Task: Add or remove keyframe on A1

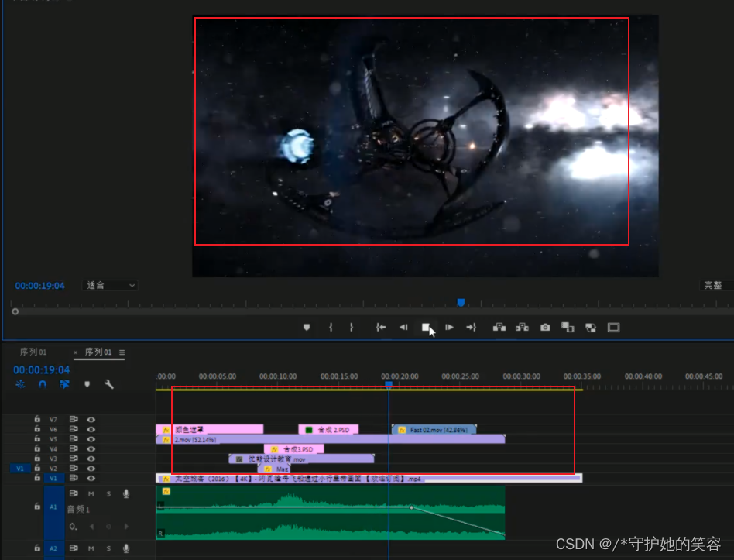Action: pyautogui.click(x=108, y=527)
